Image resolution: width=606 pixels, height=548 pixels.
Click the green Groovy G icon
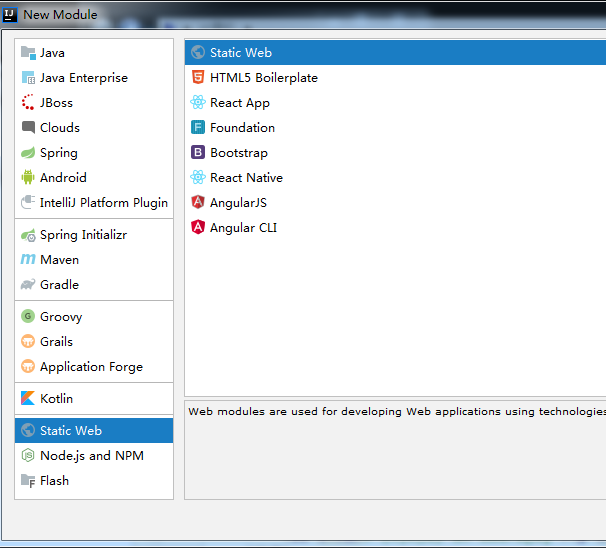coord(28,316)
